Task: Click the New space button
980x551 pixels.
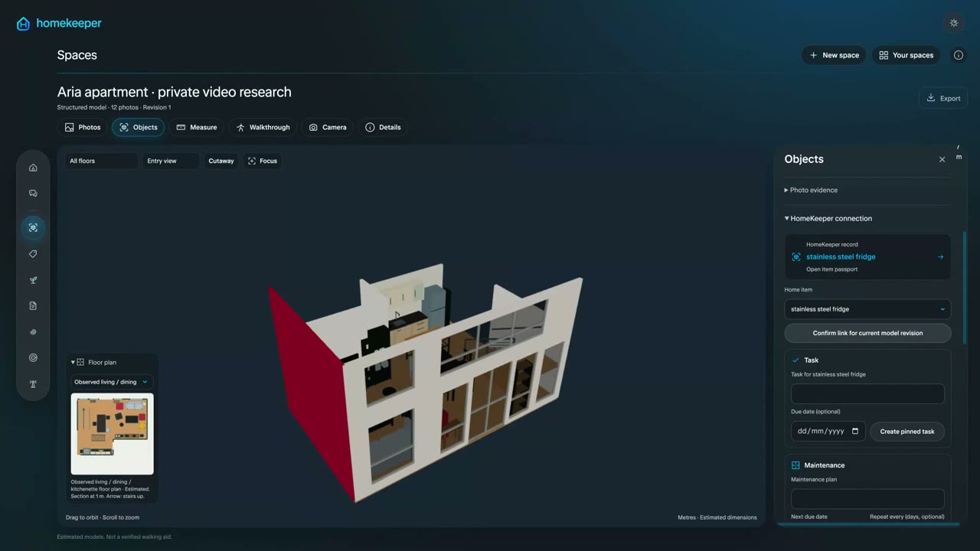Action: point(835,55)
